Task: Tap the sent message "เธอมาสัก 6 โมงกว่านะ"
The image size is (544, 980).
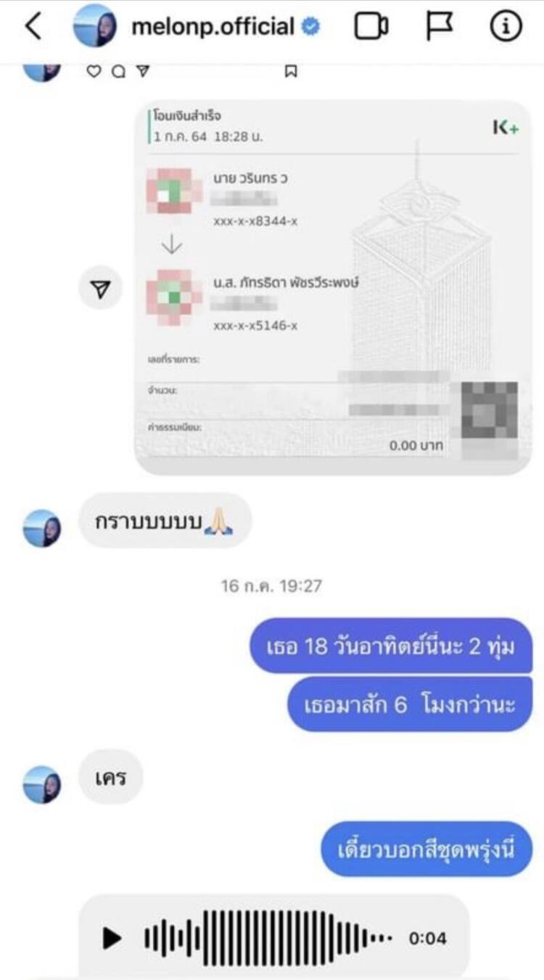Action: pos(410,704)
